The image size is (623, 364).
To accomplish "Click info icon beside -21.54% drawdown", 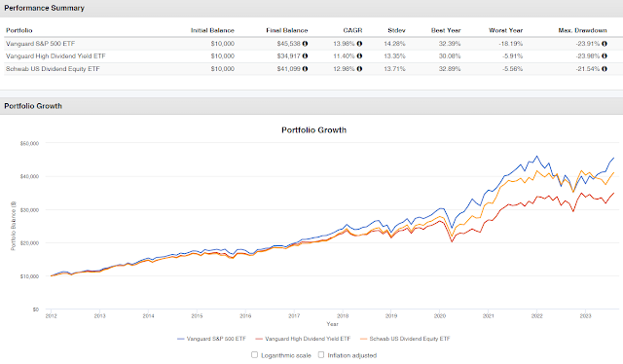I will click(x=605, y=69).
